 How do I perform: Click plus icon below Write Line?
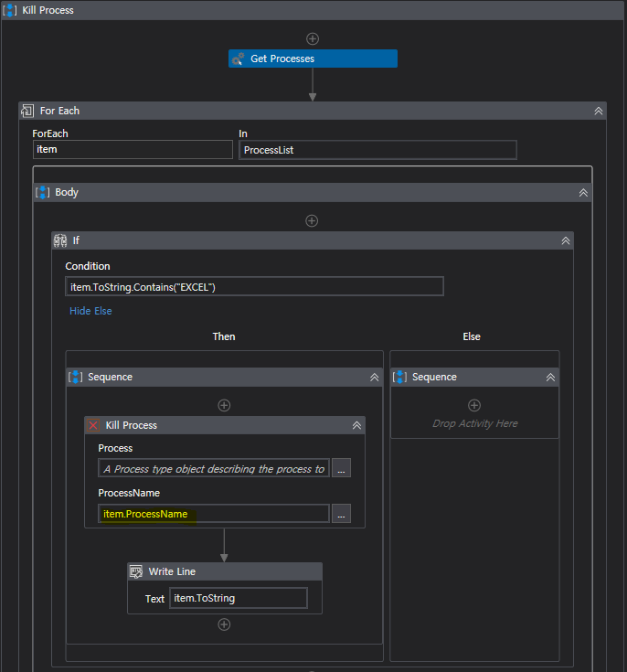point(224,624)
